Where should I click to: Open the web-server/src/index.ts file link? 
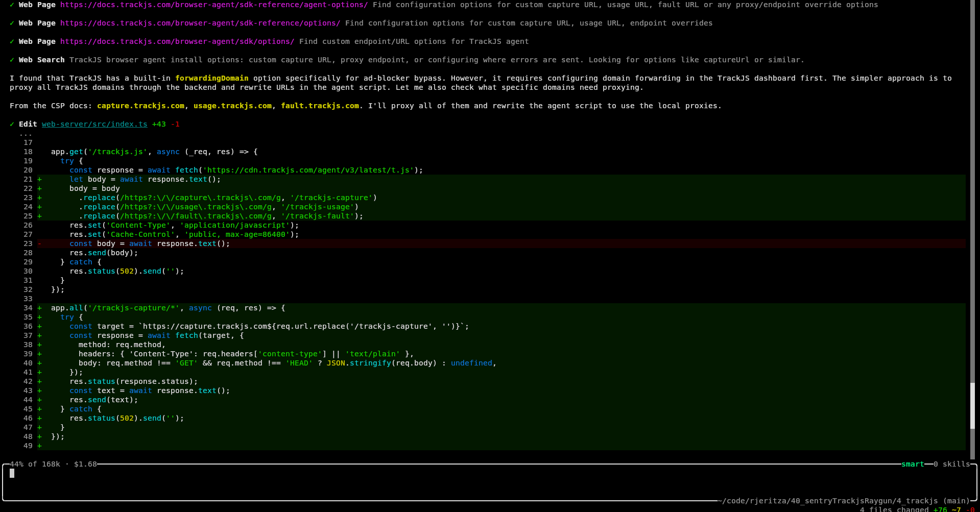tap(94, 125)
